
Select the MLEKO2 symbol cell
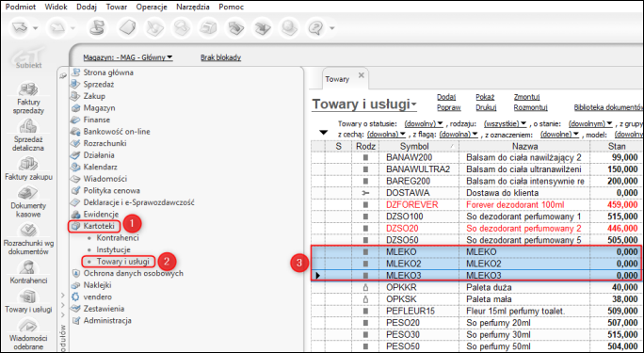pos(419,264)
